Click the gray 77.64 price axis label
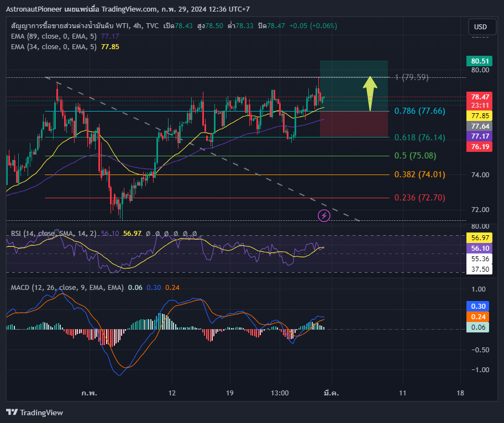Viewport: 504px width, 423px height. point(480,126)
